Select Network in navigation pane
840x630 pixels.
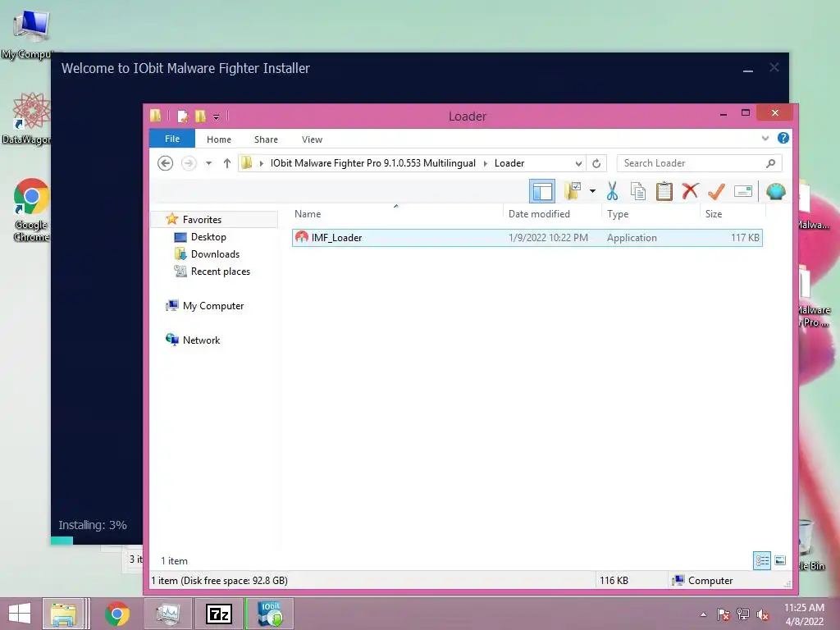pos(201,340)
